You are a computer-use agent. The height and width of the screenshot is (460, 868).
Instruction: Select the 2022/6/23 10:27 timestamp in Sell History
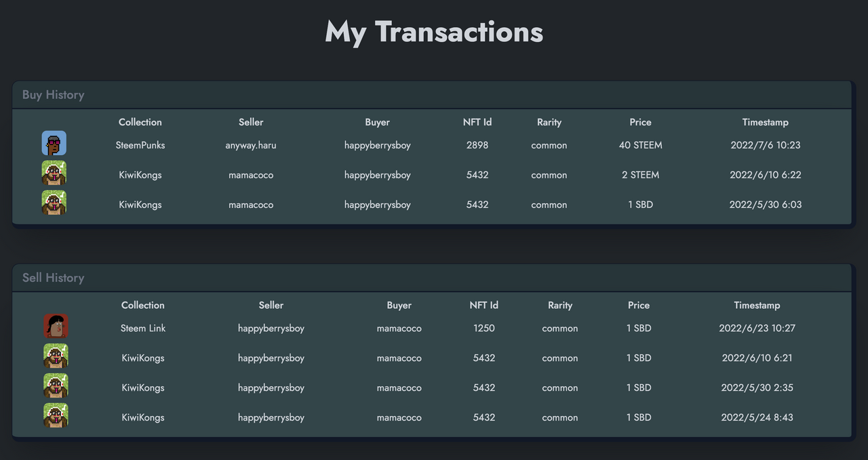coord(757,328)
